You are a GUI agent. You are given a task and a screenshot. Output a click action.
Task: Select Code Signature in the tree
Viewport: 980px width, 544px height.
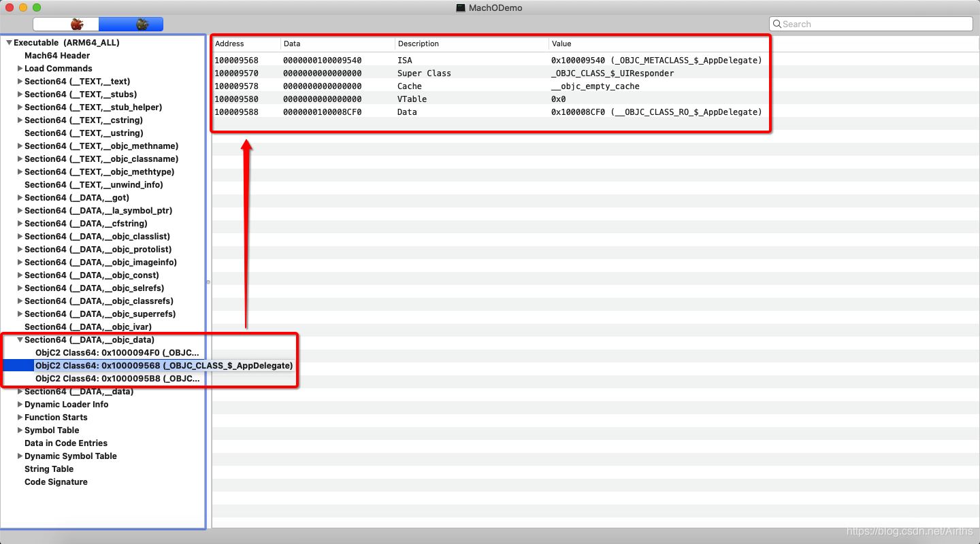tap(56, 482)
